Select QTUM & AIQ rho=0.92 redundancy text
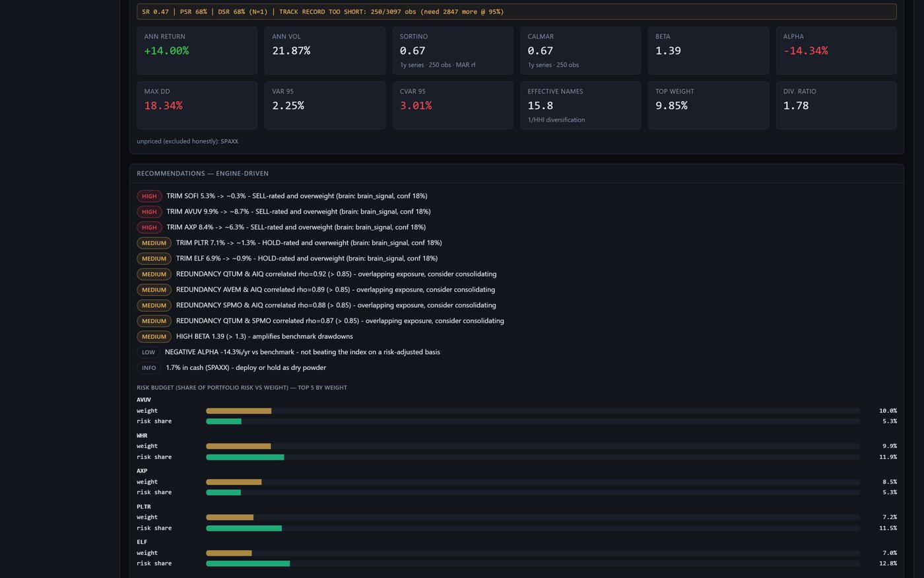Viewport: 924px width, 578px height. pyautogui.click(x=337, y=274)
